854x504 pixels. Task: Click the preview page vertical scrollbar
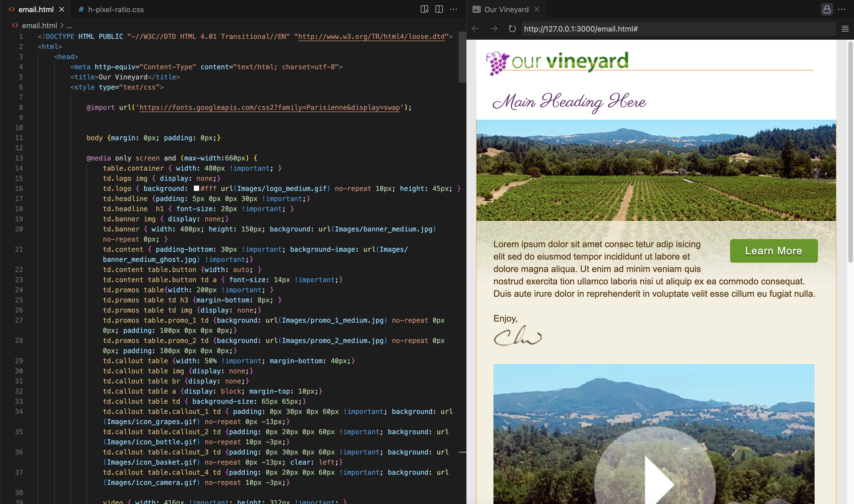point(850,152)
